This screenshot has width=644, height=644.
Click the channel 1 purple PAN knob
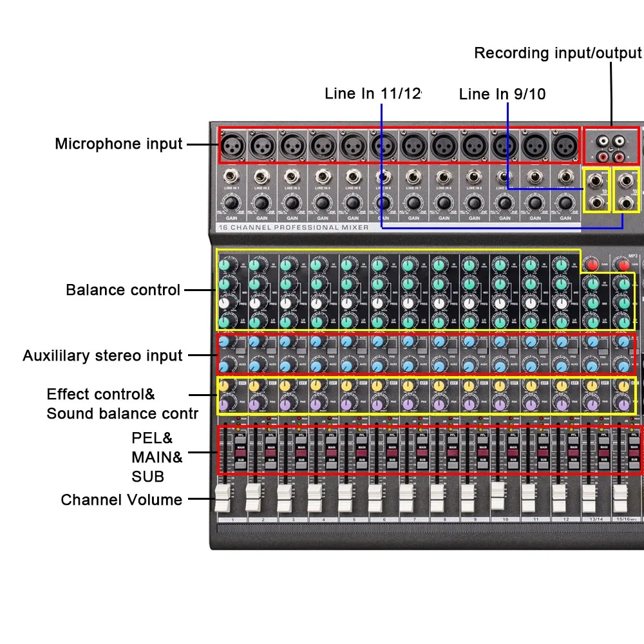pyautogui.click(x=224, y=404)
